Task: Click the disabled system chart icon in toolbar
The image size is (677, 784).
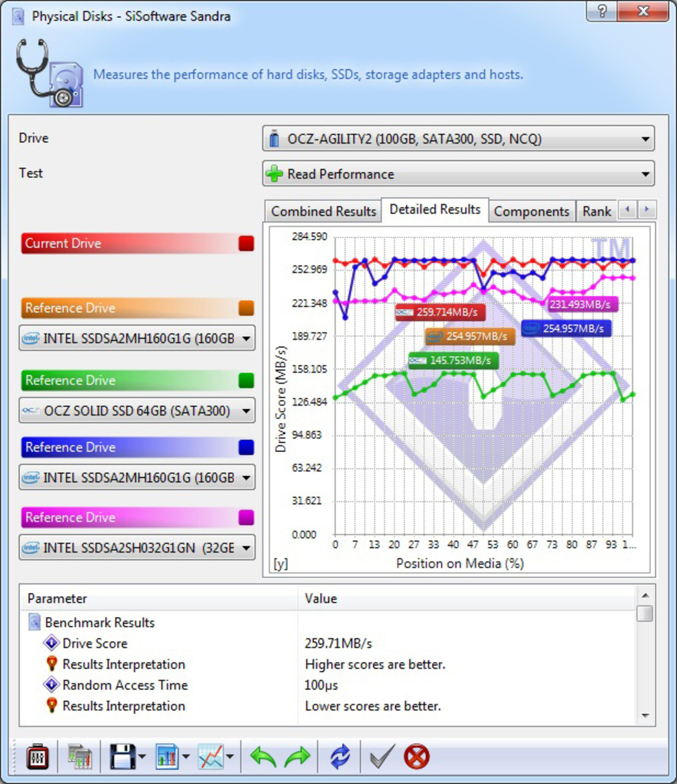Action: [80, 757]
